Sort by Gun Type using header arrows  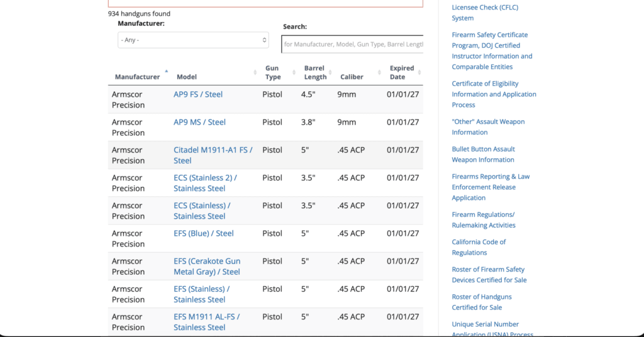pos(294,72)
